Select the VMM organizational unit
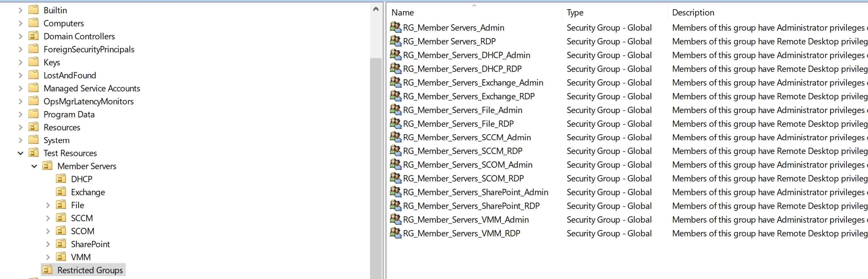The image size is (868, 279). (x=81, y=257)
